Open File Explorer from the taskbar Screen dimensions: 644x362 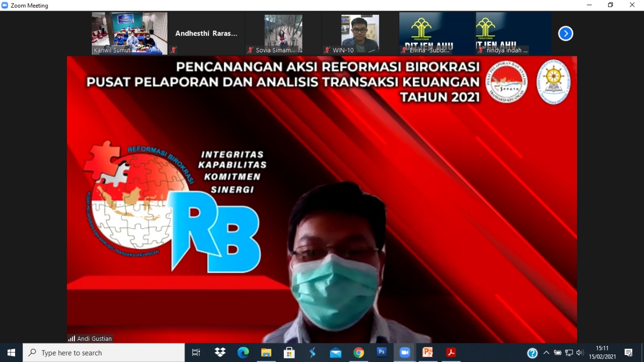click(x=266, y=353)
